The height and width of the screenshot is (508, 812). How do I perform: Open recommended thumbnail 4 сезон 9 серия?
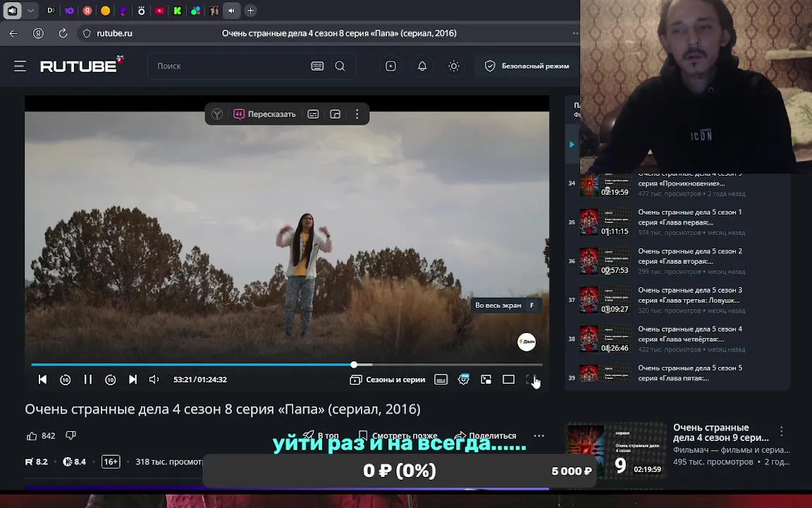(x=616, y=450)
